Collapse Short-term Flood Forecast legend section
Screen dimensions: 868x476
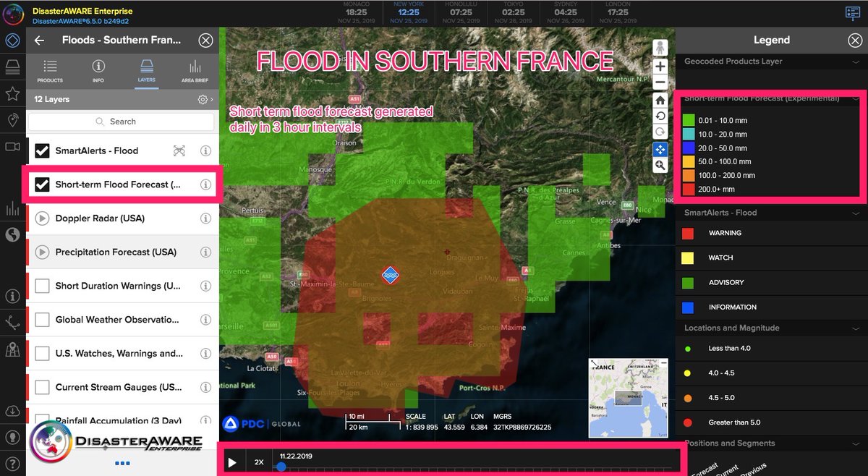click(x=855, y=98)
